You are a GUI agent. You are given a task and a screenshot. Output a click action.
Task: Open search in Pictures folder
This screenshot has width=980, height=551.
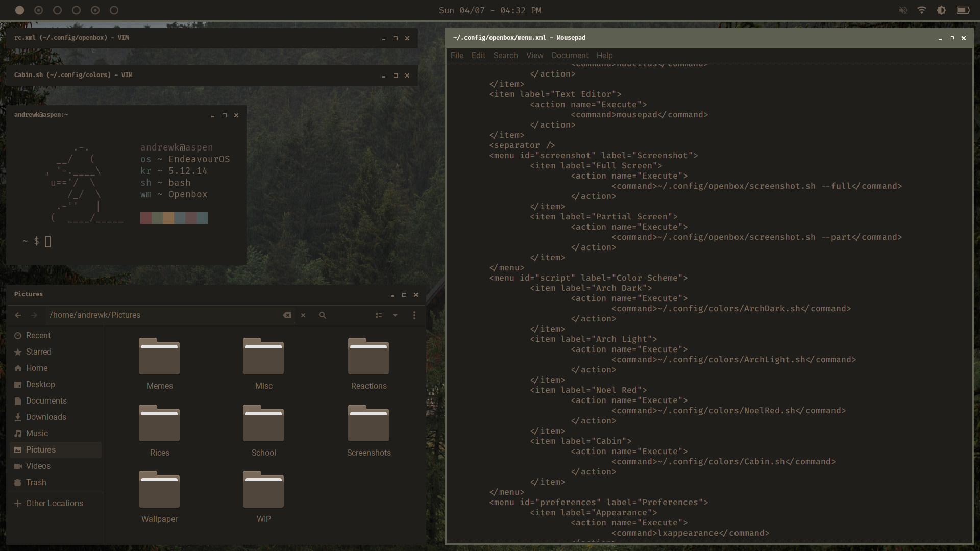(323, 315)
